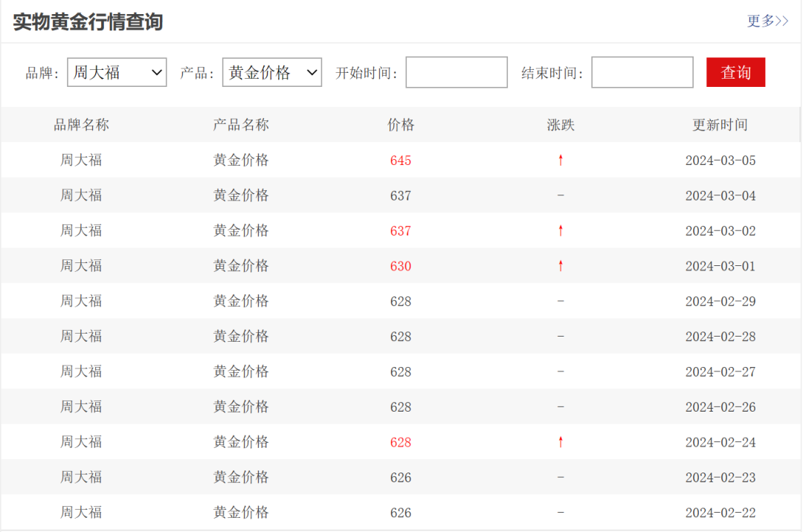Click the date 2024-03-02
This screenshot has height=532, width=803.
click(720, 231)
